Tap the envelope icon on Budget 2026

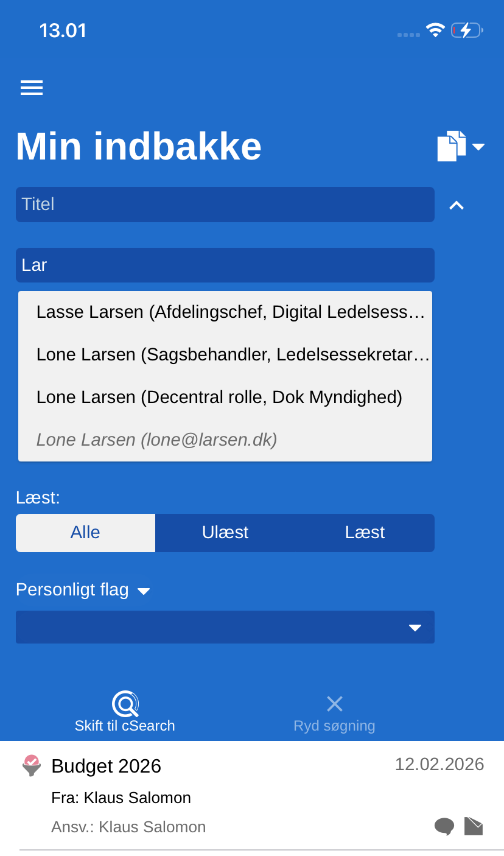[474, 826]
